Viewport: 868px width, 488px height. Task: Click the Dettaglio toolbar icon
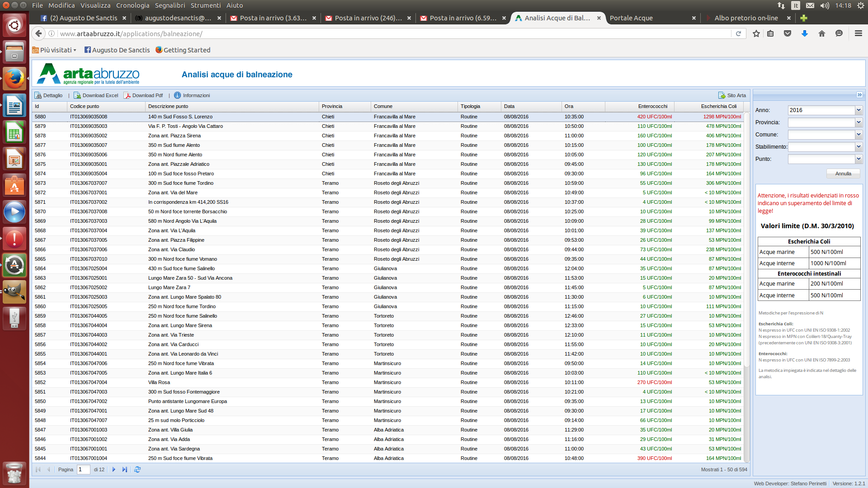tap(38, 95)
